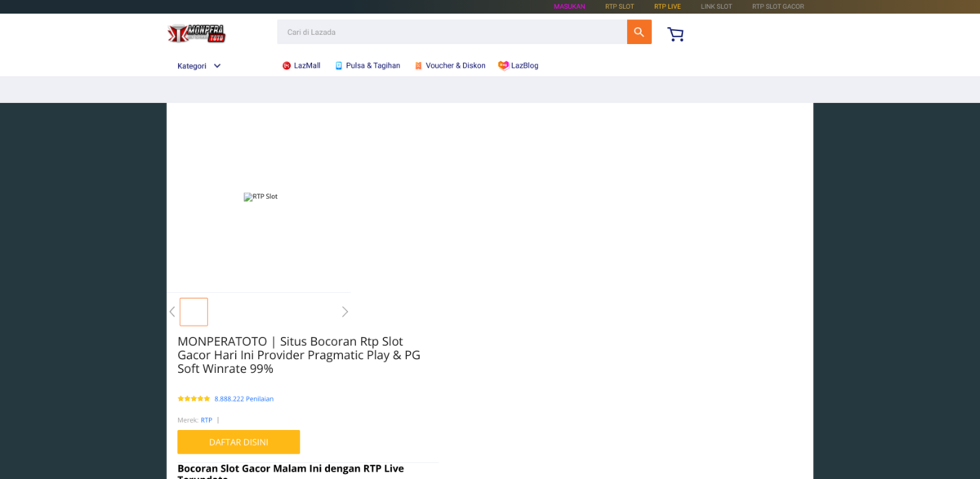Image resolution: width=980 pixels, height=479 pixels.
Task: Go to next thumbnail with right chevron
Action: pos(345,312)
